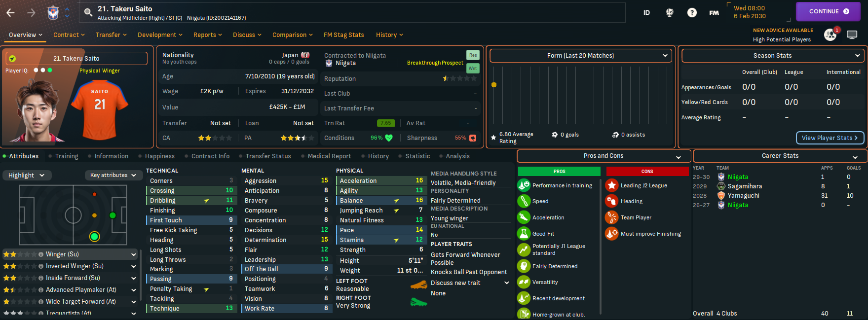Open the Contract menu

point(69,35)
